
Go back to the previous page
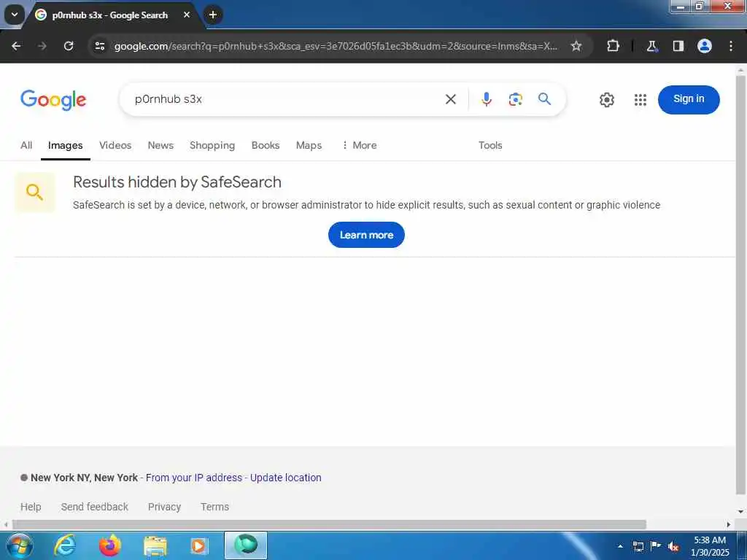coord(16,46)
